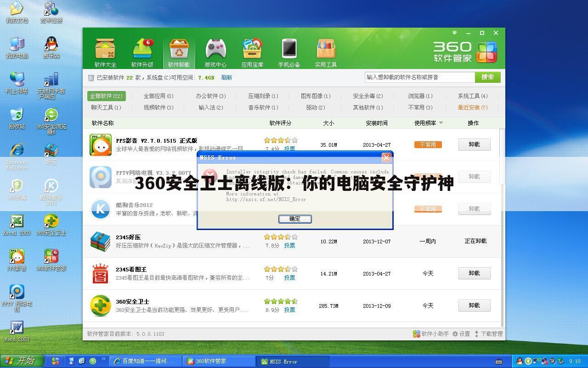Close the NSIS Error dialog
588x368 pixels.
tap(386, 158)
